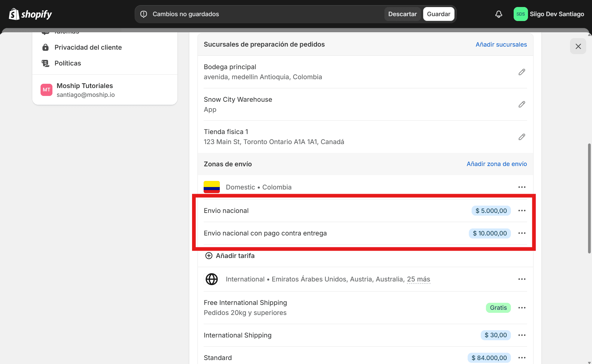Open options for International zone
Screen dimensions: 592x364
522,279
